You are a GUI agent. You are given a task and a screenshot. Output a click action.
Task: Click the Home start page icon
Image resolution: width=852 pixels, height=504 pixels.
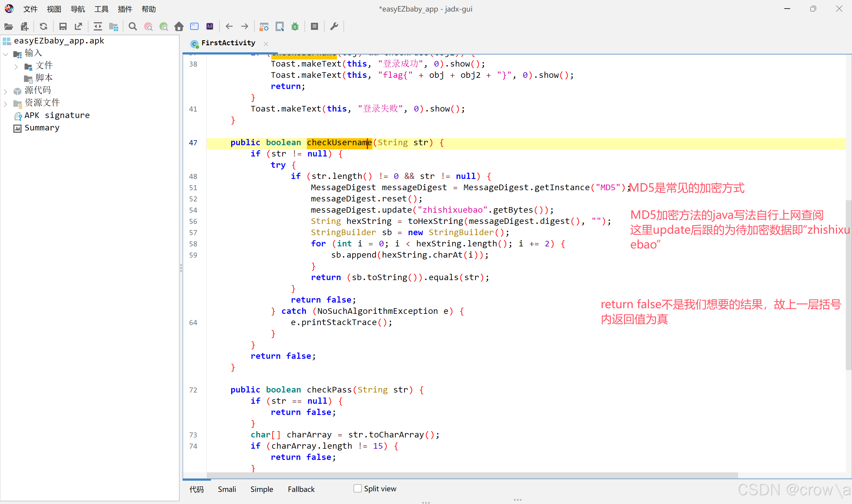(x=179, y=27)
